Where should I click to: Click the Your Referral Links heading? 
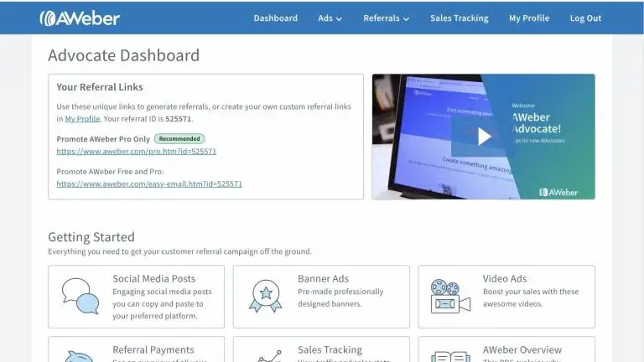point(100,87)
